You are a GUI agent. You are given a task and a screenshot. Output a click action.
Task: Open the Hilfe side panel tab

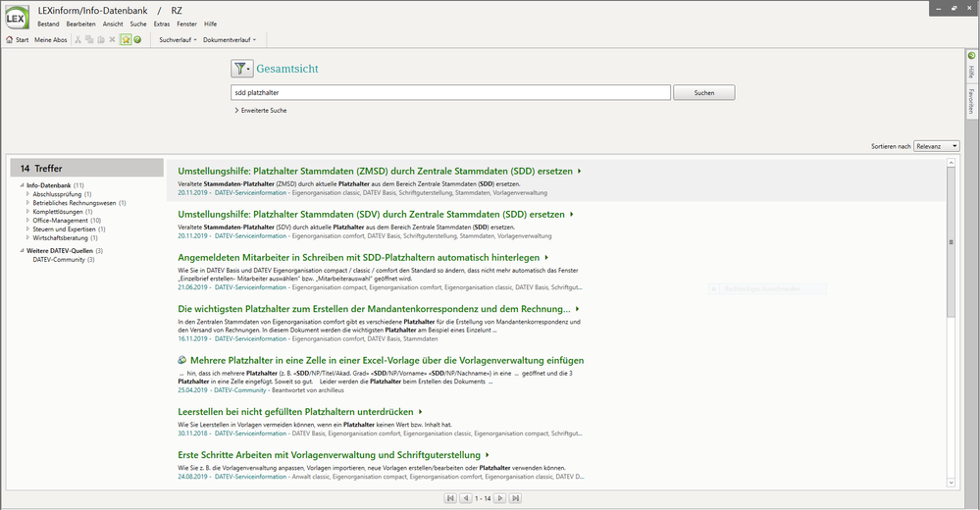tap(971, 66)
